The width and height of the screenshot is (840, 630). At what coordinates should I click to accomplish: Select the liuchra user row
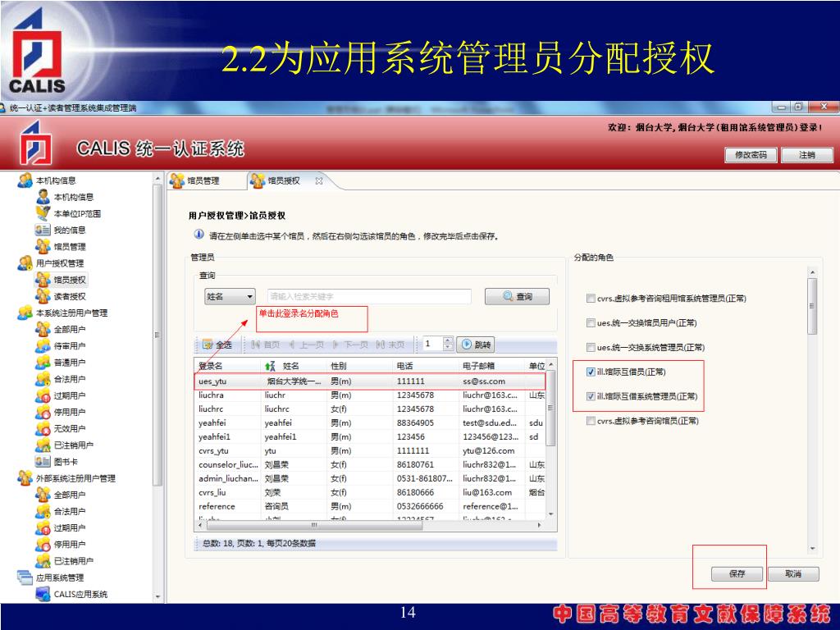pos(370,395)
